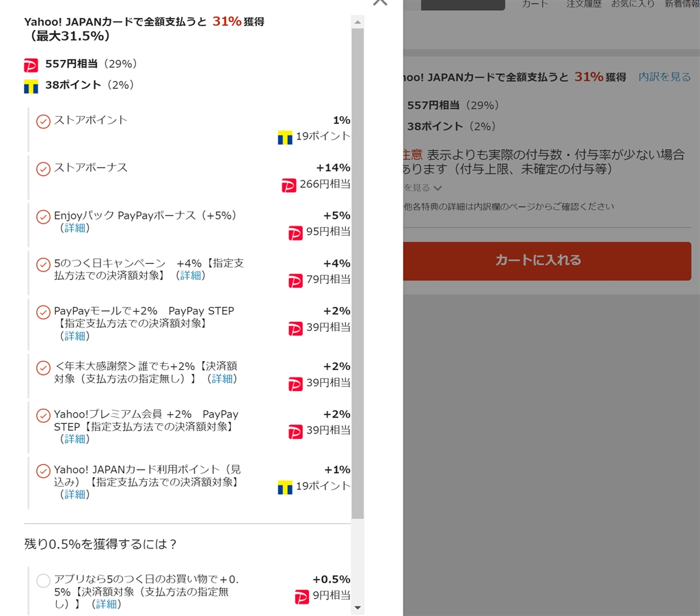Click T-point icon in Yahoo! JAPANカード利用ポイント row
Viewport: 700px width, 616px height.
285,487
